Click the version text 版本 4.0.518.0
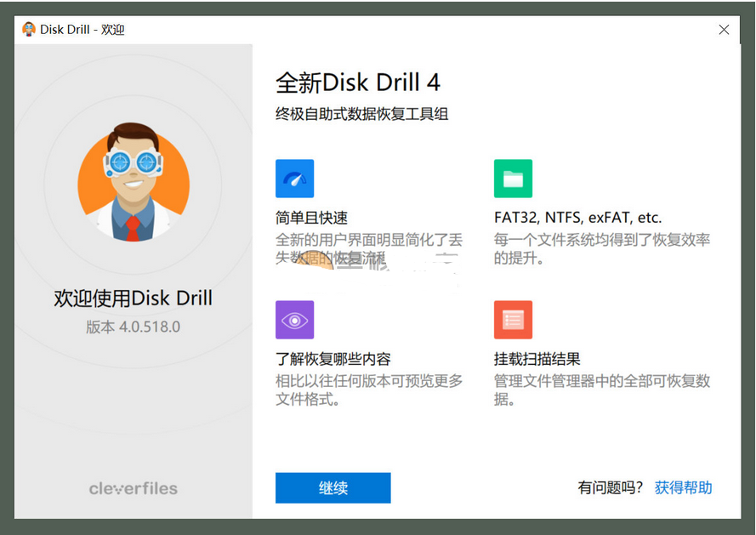Screen dimensions: 756x535 click(133, 327)
